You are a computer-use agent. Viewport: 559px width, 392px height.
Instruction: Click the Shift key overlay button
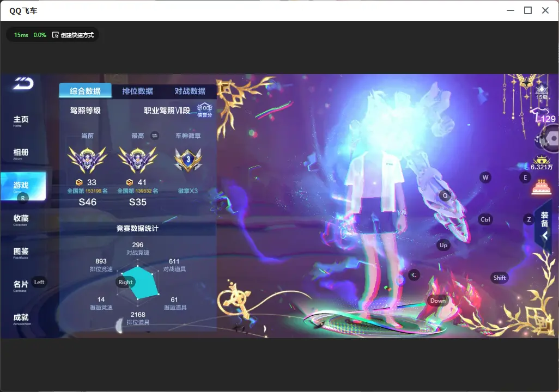click(500, 278)
